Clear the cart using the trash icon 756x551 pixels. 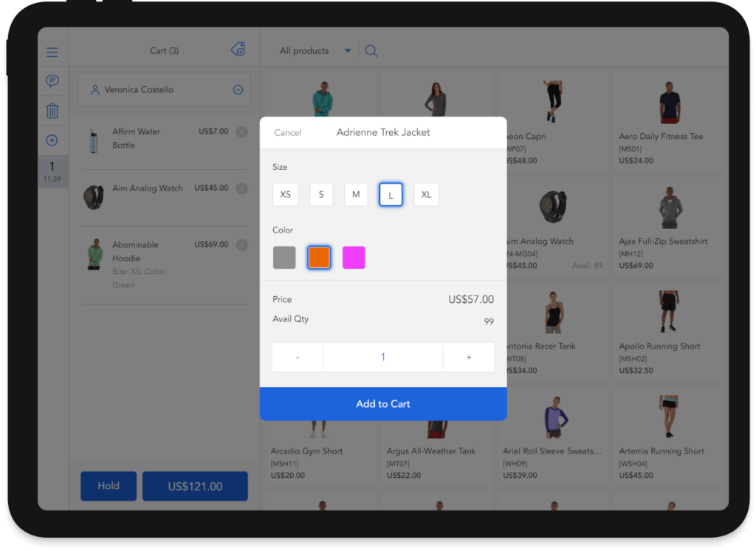click(52, 111)
